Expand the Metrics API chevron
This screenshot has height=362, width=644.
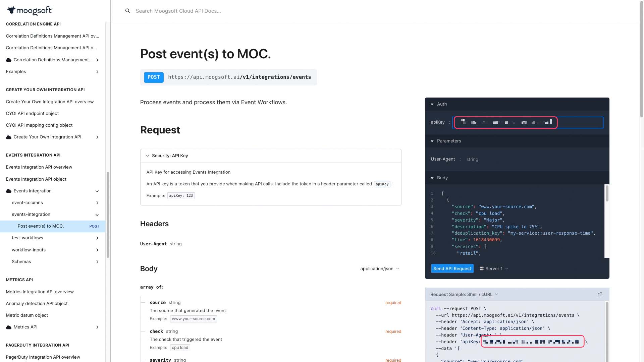point(97,327)
